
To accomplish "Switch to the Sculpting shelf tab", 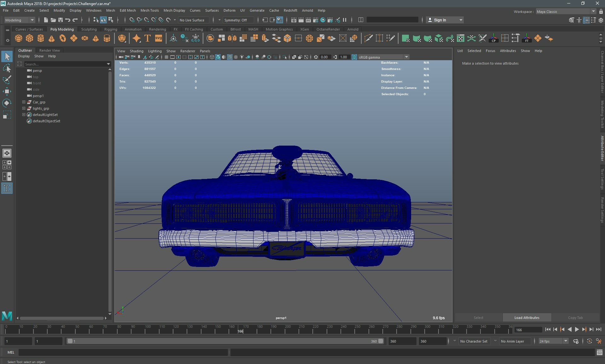I will (x=89, y=29).
